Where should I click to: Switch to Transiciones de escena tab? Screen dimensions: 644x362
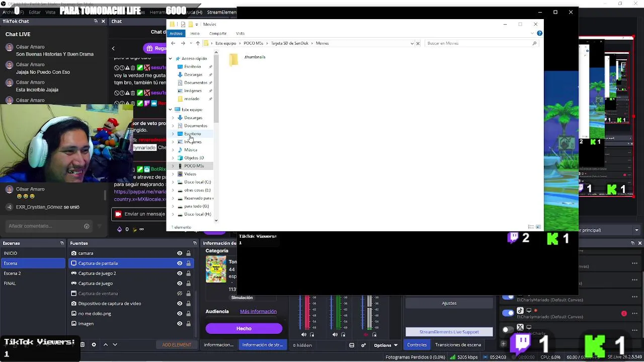(x=458, y=345)
